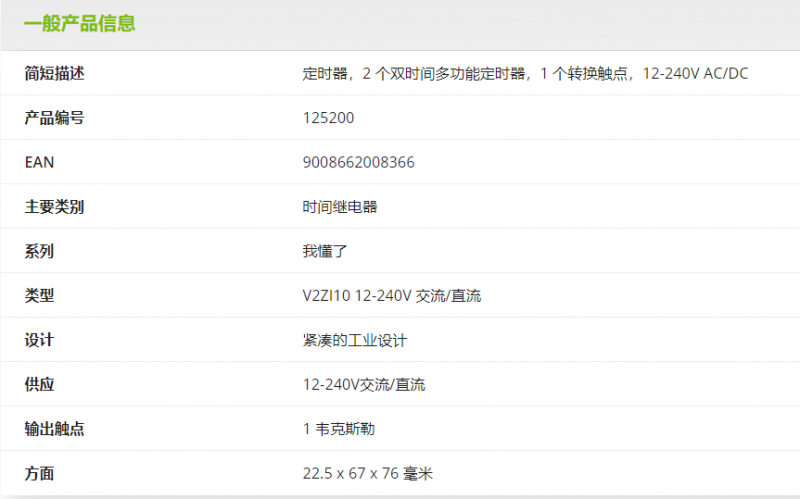Select EAN value 9008662008366

coord(358,162)
